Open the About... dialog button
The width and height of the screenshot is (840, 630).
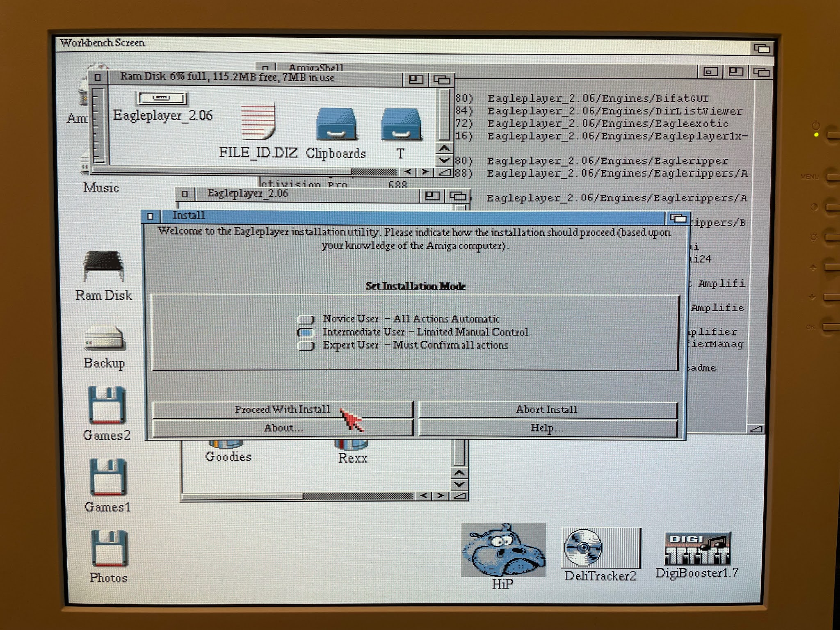coord(283,428)
